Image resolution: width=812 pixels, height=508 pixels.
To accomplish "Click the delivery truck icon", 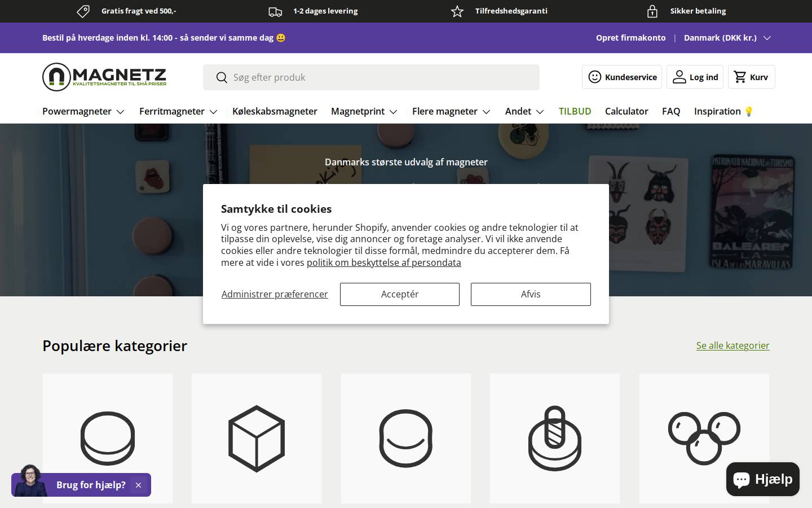I will coord(275,11).
